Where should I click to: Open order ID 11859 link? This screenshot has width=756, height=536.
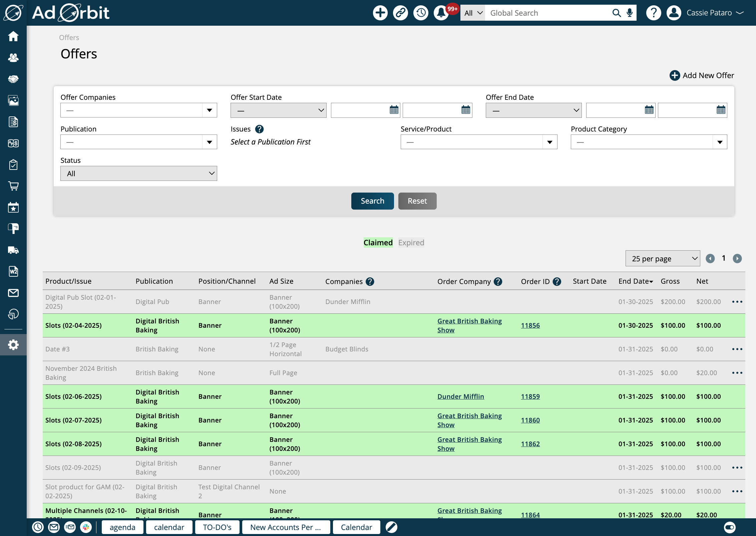[530, 396]
